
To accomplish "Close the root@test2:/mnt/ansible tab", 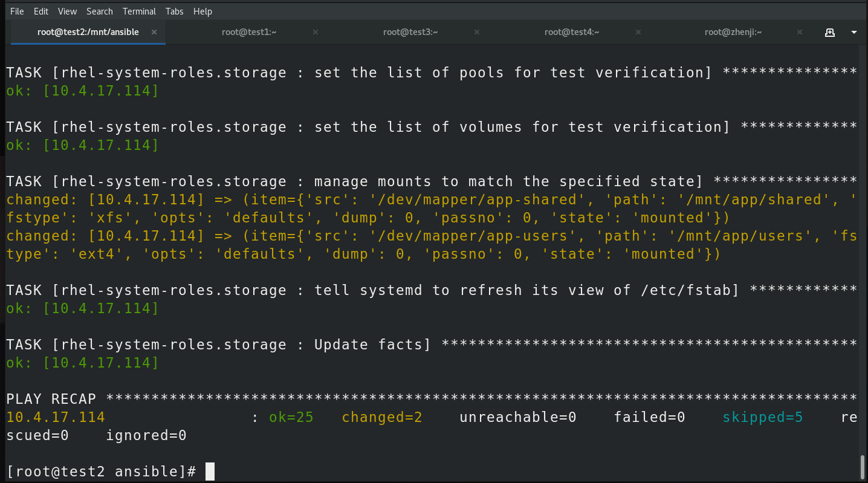I will click(154, 32).
